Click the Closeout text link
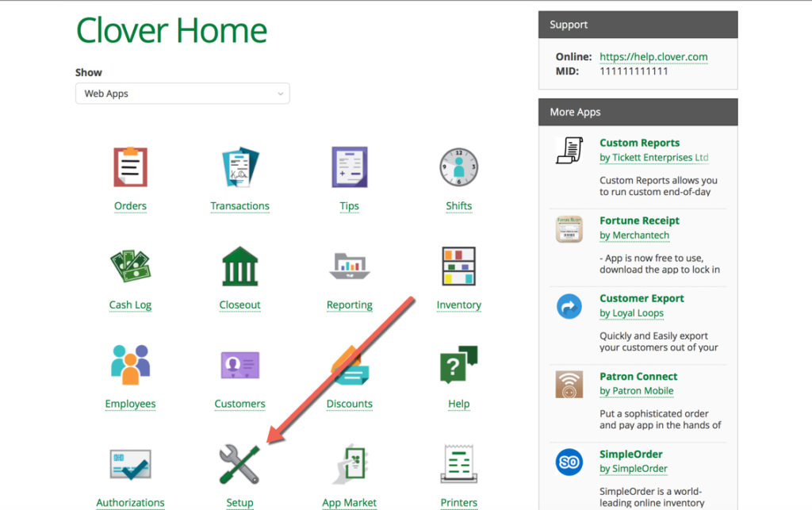The height and width of the screenshot is (510, 812). point(239,305)
